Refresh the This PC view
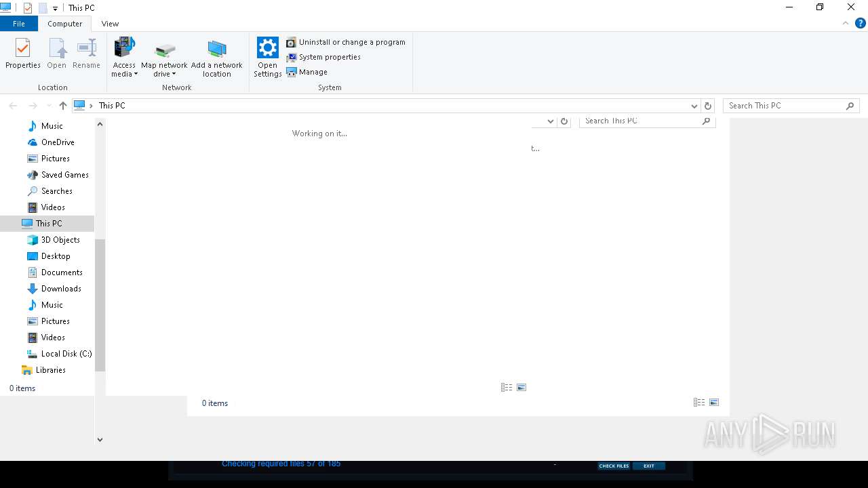 [708, 106]
